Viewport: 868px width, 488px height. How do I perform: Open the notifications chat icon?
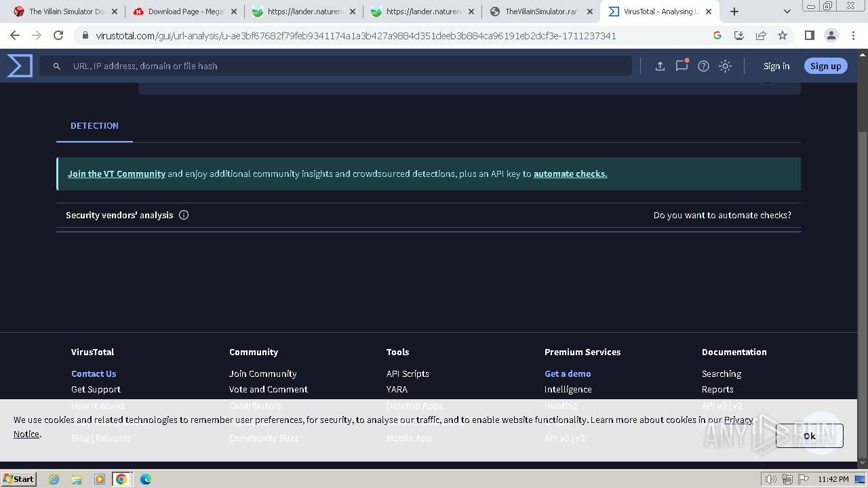pos(682,65)
